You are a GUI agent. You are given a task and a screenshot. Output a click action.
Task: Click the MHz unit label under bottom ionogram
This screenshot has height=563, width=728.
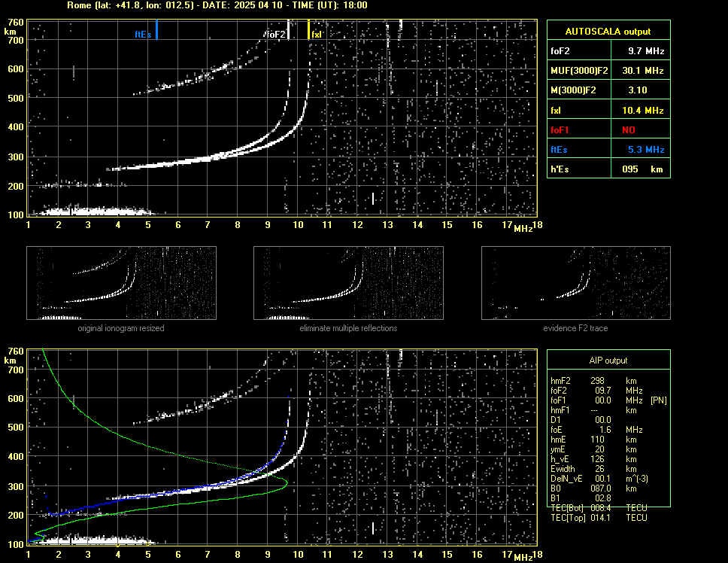[523, 558]
